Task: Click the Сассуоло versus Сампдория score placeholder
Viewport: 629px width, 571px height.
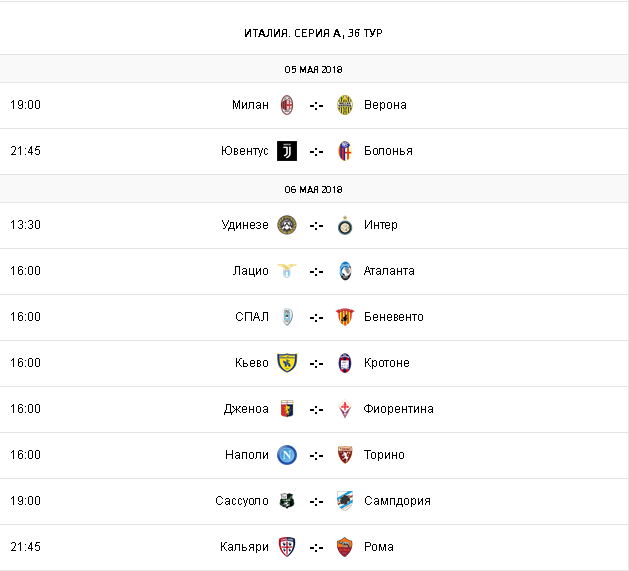Action: tap(316, 501)
